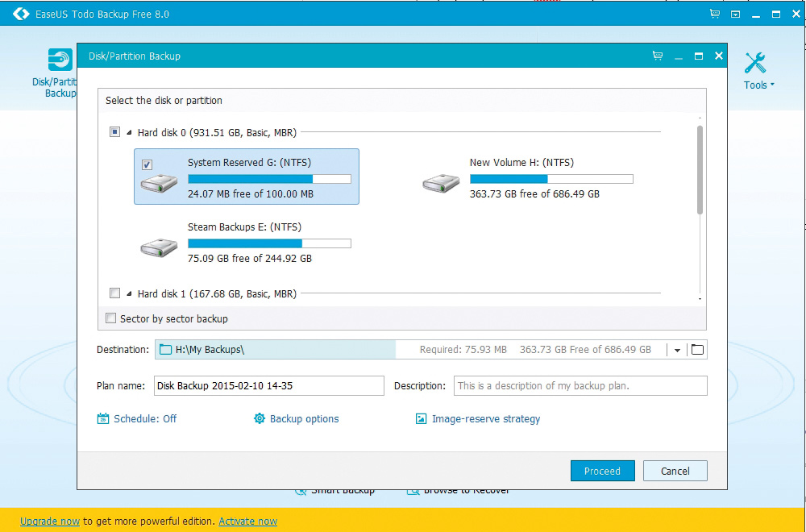Screen dimensions: 806x532
Task: Select the Steam Backups E: drive icon
Action: click(x=160, y=247)
